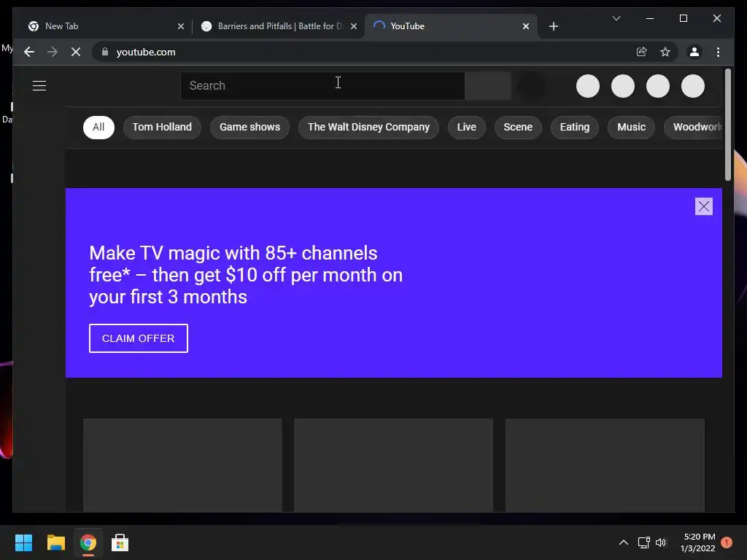Switch to Barriers and Pitfalls tab

pos(279,26)
